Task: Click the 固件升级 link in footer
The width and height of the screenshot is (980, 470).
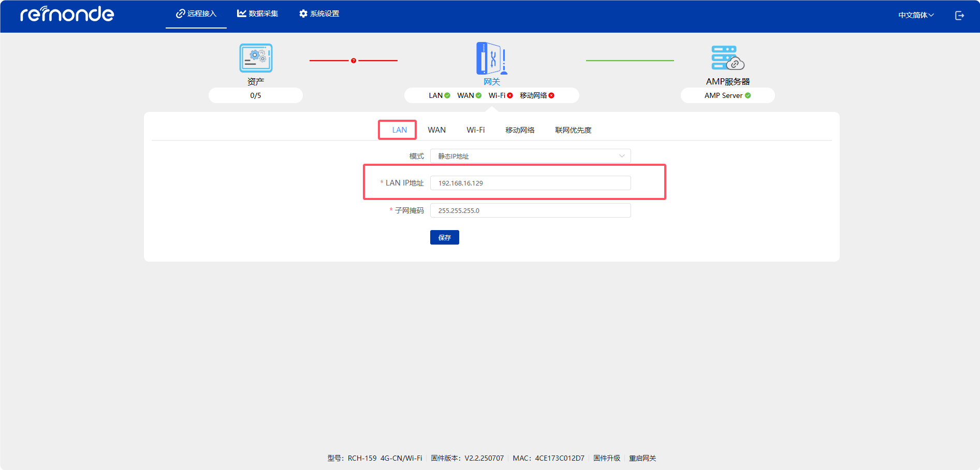Action: click(607, 458)
